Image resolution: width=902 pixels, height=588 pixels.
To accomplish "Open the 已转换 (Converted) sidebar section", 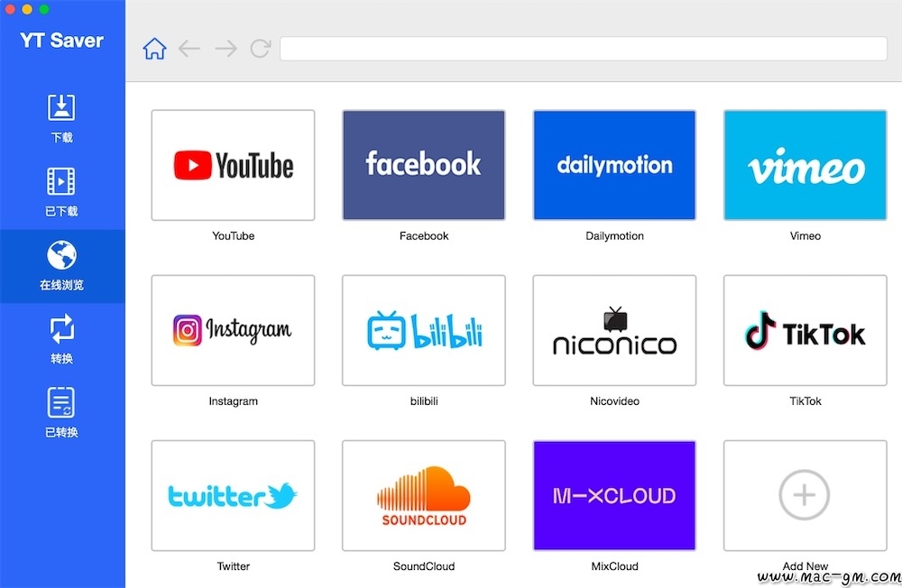I will coord(61,413).
